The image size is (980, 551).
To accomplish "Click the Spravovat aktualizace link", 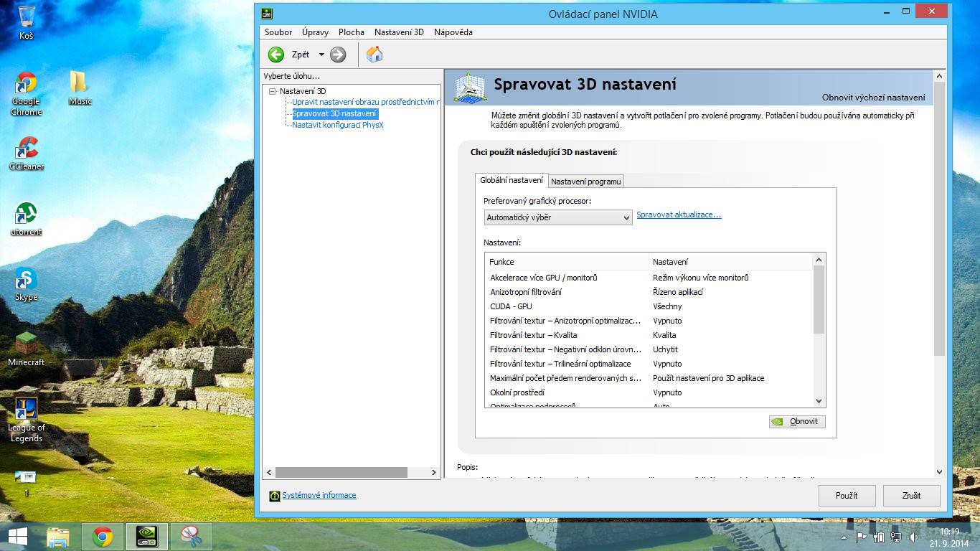I will click(x=679, y=215).
